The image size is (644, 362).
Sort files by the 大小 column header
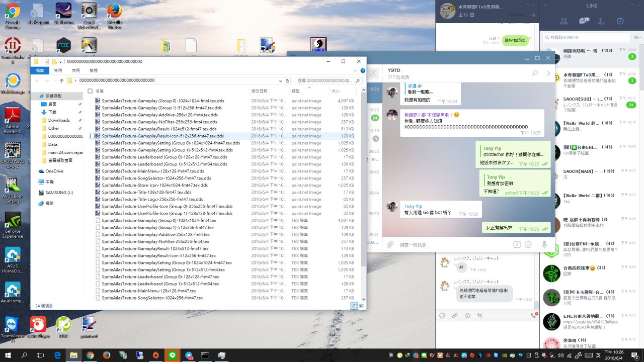336,91
